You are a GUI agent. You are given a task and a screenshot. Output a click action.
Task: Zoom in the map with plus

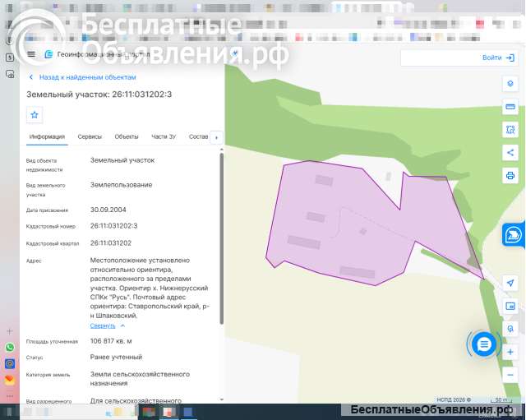tap(510, 352)
